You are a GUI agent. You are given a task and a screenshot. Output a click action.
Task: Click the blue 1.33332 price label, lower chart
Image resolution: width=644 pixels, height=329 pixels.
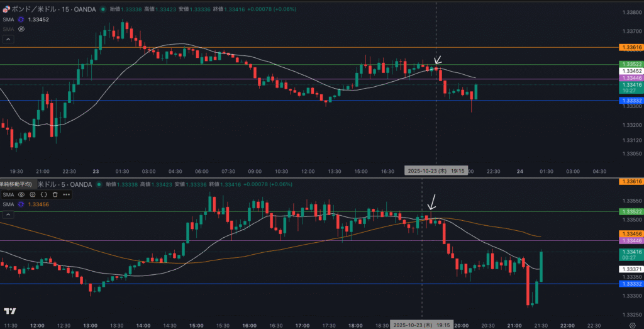[630, 284]
